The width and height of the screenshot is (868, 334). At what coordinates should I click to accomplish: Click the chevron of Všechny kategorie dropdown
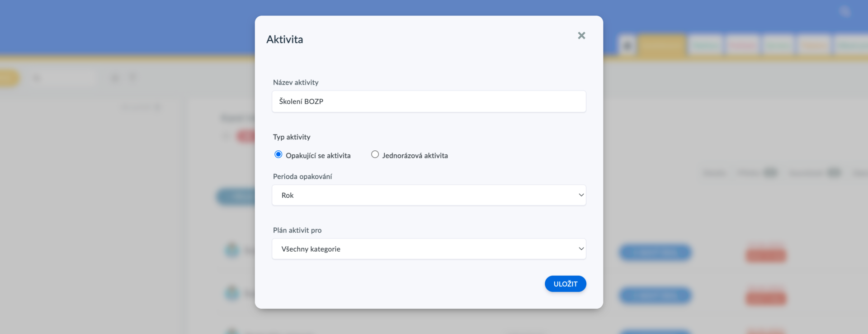[x=581, y=249]
